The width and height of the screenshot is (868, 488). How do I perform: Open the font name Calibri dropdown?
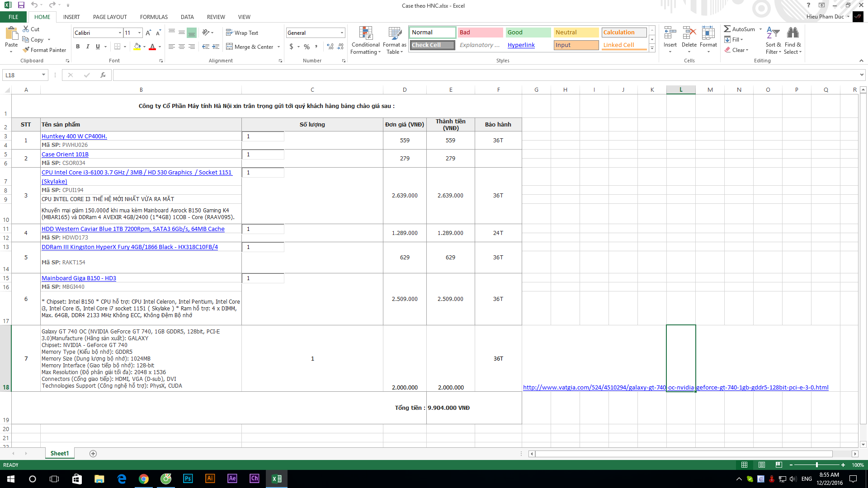(120, 33)
